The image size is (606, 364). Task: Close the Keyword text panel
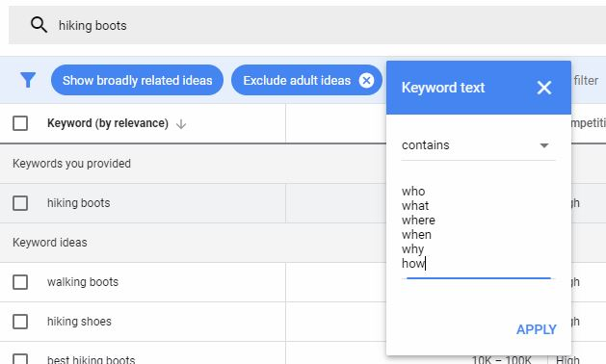pos(543,88)
